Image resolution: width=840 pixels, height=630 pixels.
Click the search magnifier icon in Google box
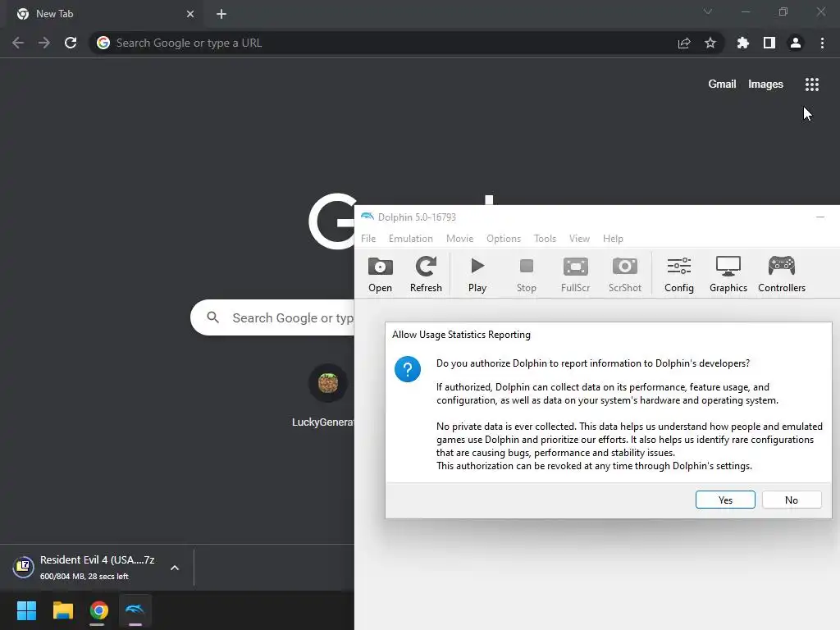point(212,317)
